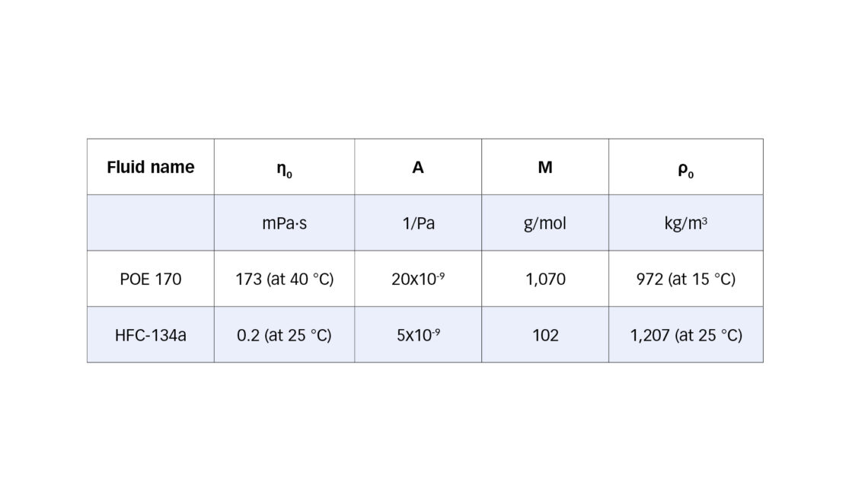Click the ρ₀ header cell
Viewport: 868px width, 489px height.
[x=685, y=168]
